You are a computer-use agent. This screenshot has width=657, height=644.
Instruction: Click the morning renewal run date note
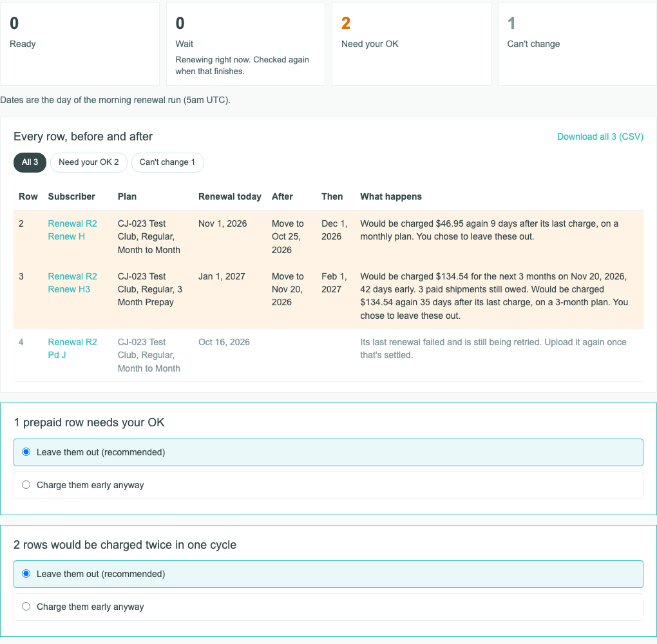115,100
